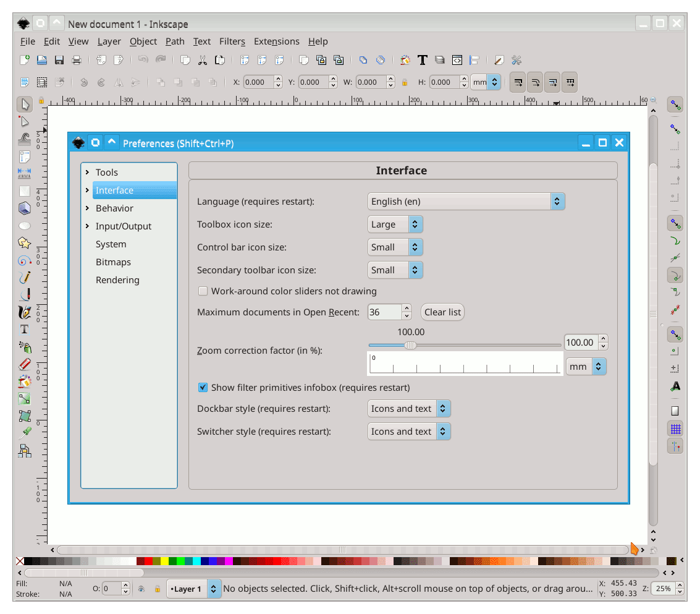700x614 pixels.
Task: Select the Calligraphy tool
Action: 25,312
